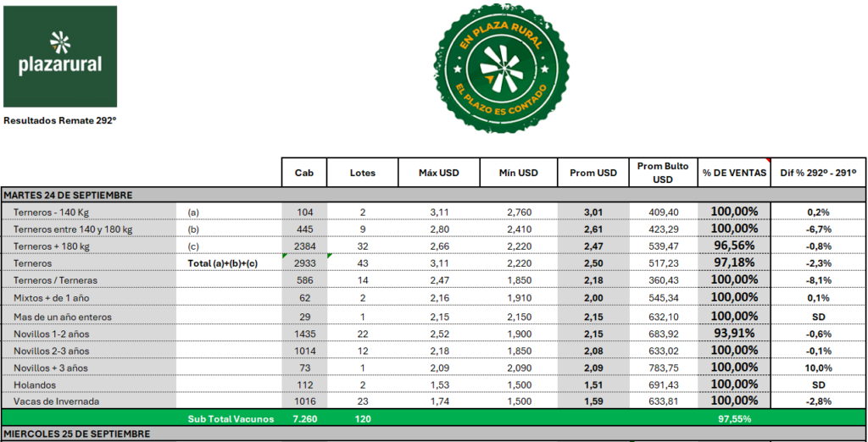Select the 'Resultados Remate 292º' title text
Image resolution: width=868 pixels, height=442 pixels.
pyautogui.click(x=60, y=119)
